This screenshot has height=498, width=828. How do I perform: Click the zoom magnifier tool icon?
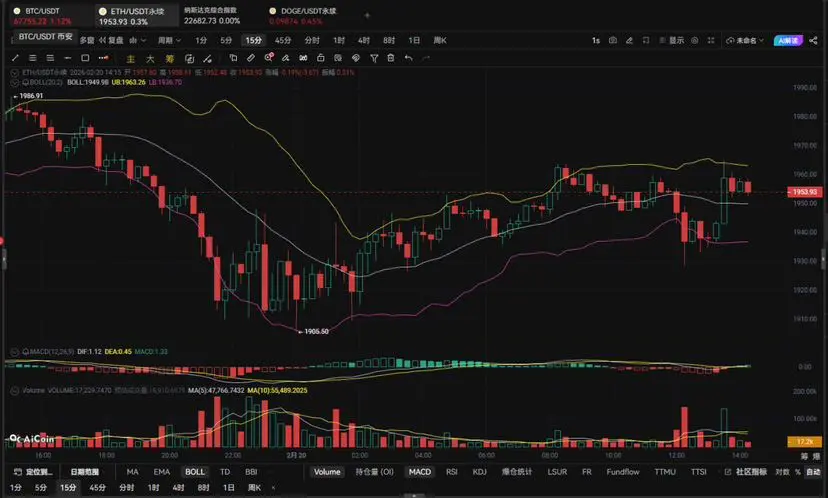point(269,58)
